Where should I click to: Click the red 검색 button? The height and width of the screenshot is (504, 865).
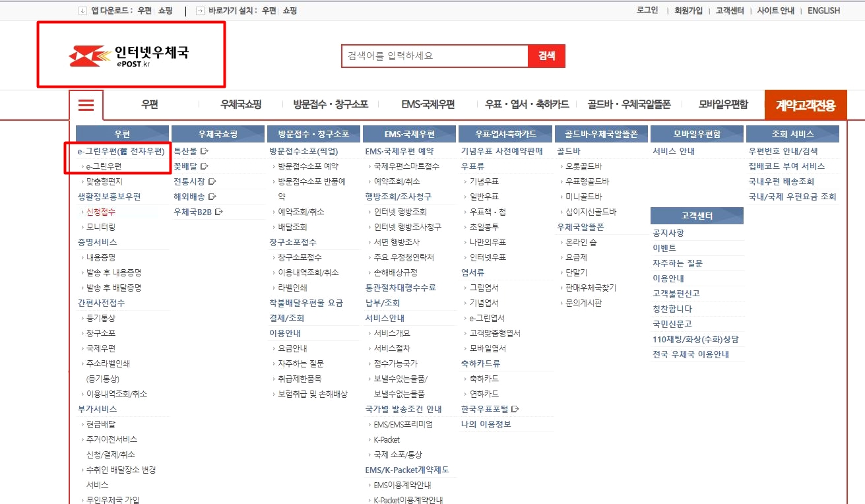tap(546, 56)
